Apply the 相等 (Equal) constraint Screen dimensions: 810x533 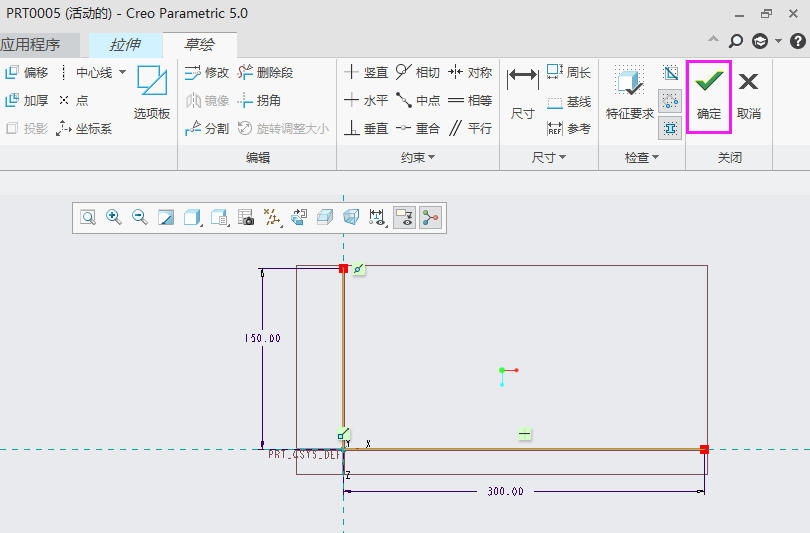(470, 100)
